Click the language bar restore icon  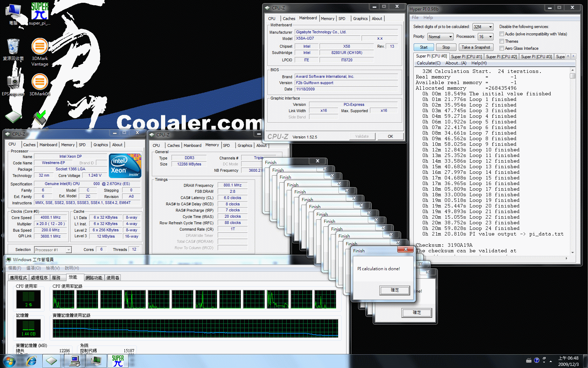544,359
